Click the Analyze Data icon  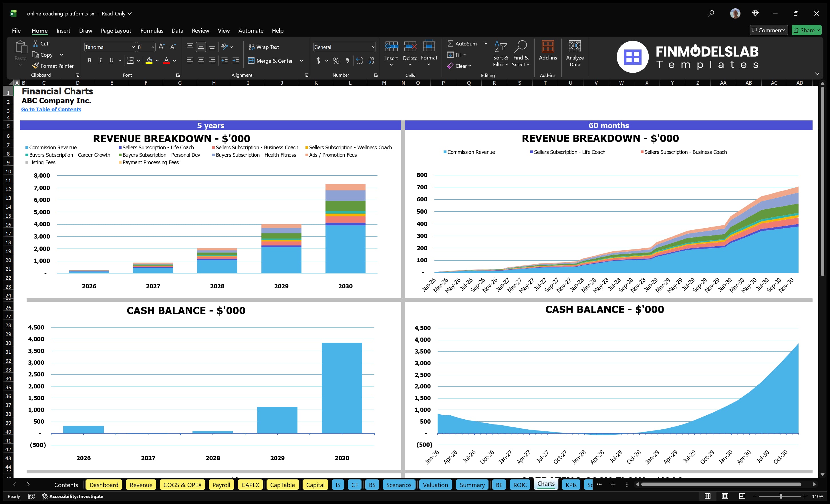(575, 54)
